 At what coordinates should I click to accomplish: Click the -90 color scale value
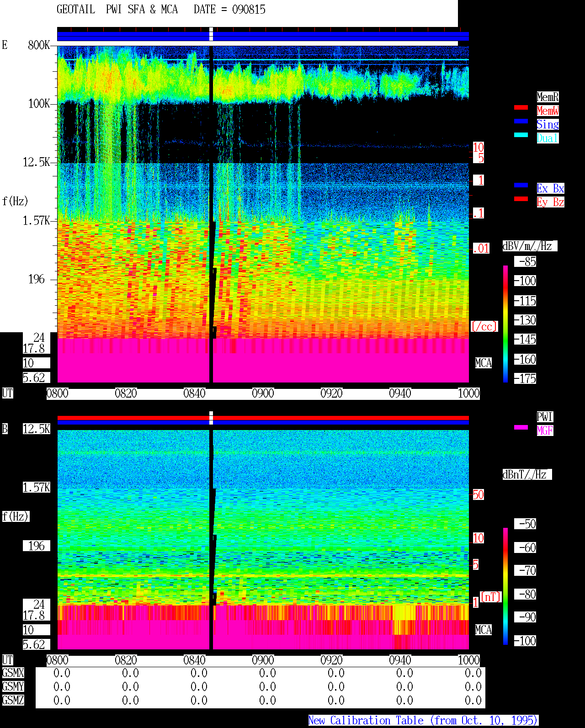point(525,617)
